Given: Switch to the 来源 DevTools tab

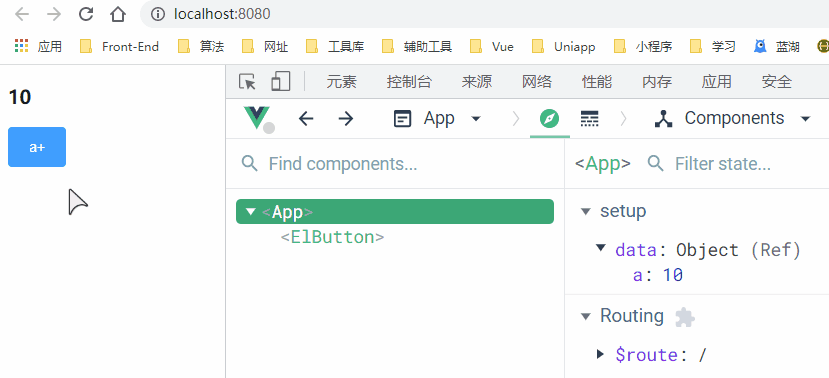Looking at the screenshot, I should 477,82.
